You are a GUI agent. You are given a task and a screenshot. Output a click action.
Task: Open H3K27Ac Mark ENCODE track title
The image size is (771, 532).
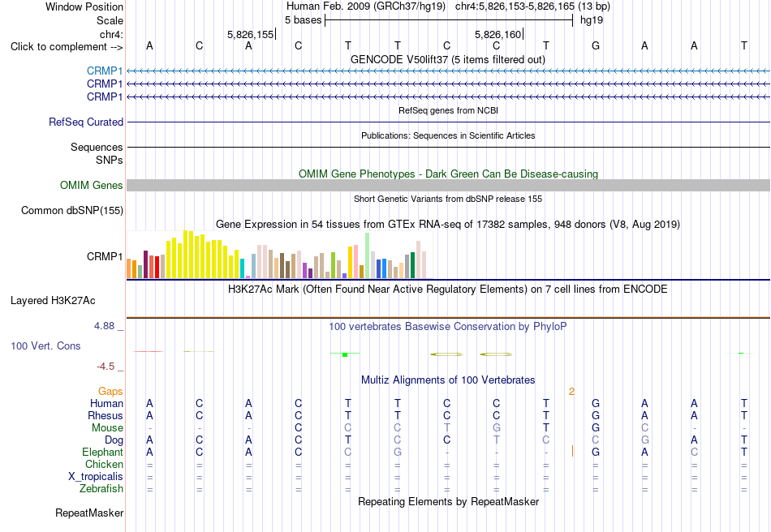447,289
